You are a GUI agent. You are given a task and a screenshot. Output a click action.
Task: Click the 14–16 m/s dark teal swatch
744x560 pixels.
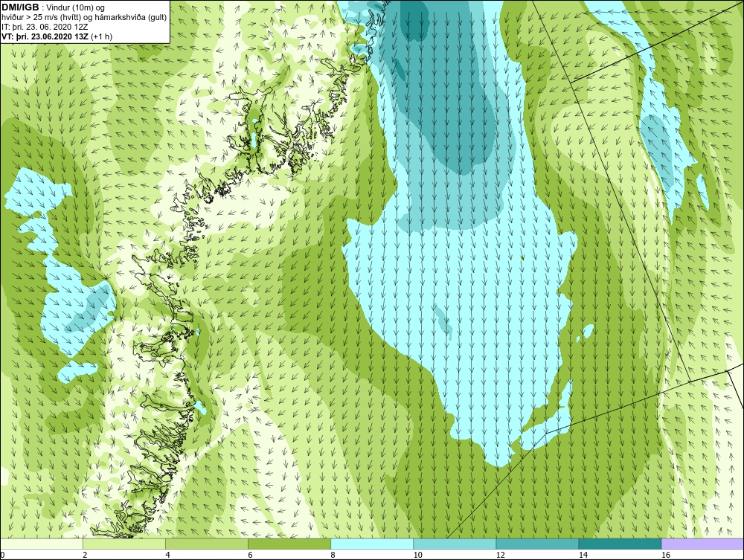620,544
